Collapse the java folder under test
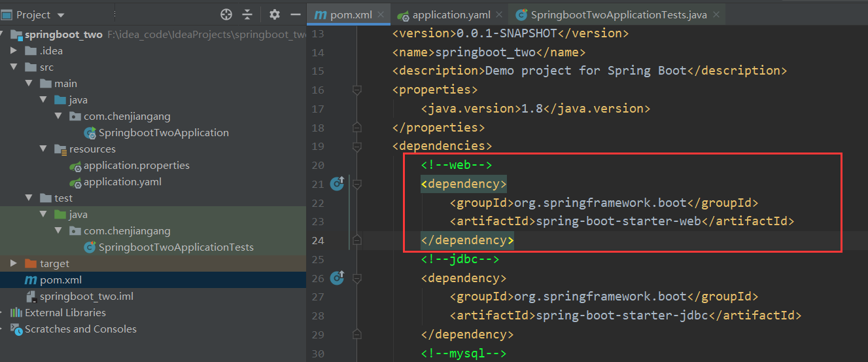This screenshot has width=868, height=362. (43, 215)
